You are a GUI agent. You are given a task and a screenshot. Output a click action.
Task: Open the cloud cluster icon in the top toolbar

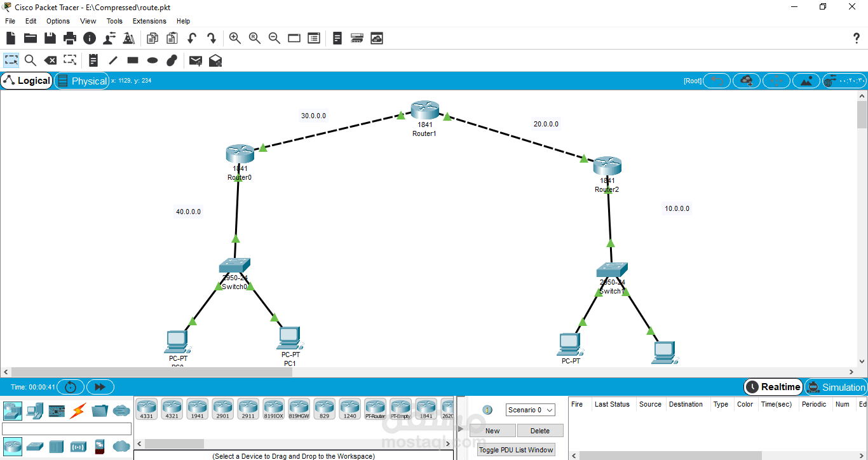point(377,38)
